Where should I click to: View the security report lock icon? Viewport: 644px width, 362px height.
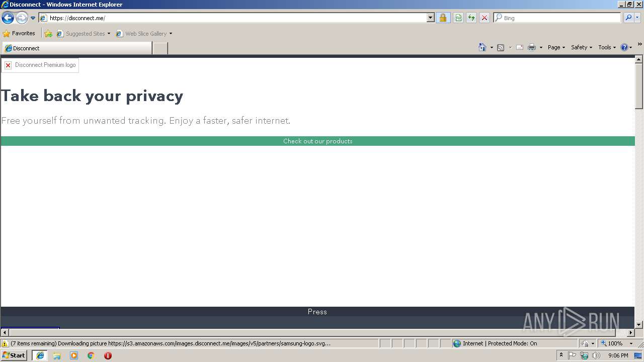pos(443,18)
